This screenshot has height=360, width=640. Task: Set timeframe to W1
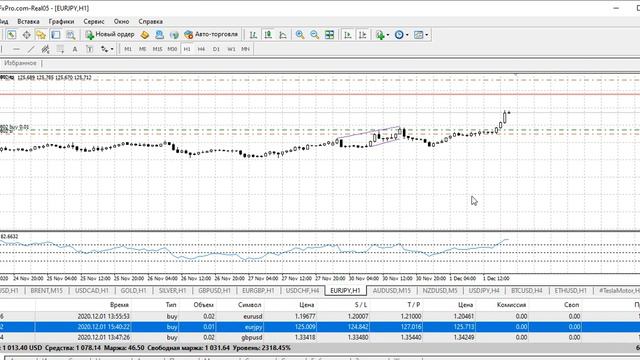[231, 49]
